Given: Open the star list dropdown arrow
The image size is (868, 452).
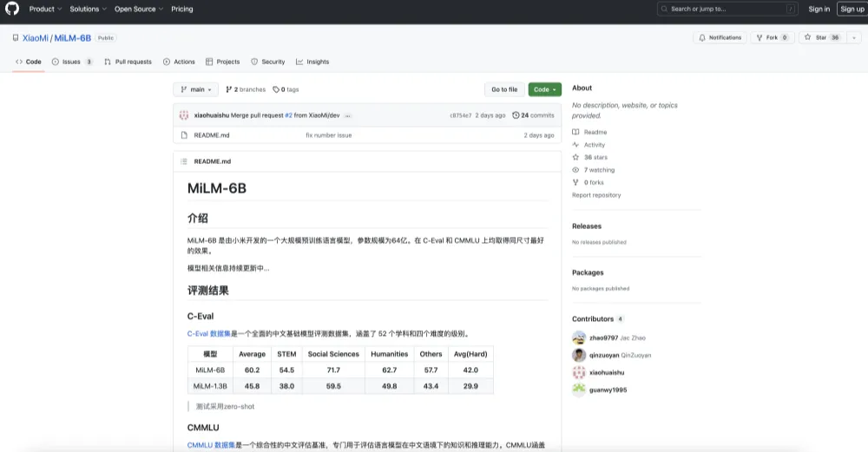Looking at the screenshot, I should (853, 37).
